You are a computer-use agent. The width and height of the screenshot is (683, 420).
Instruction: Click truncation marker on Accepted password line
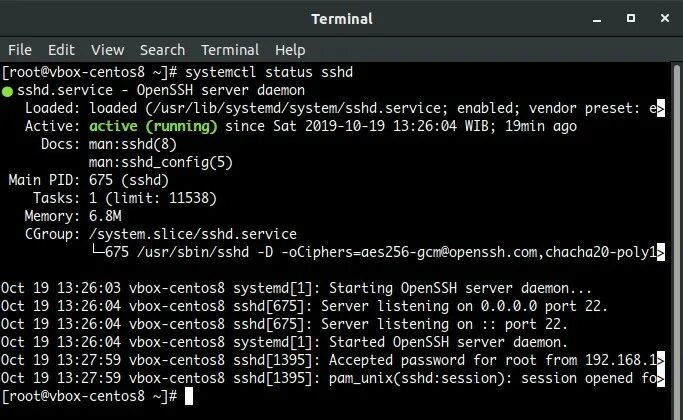[661, 360]
